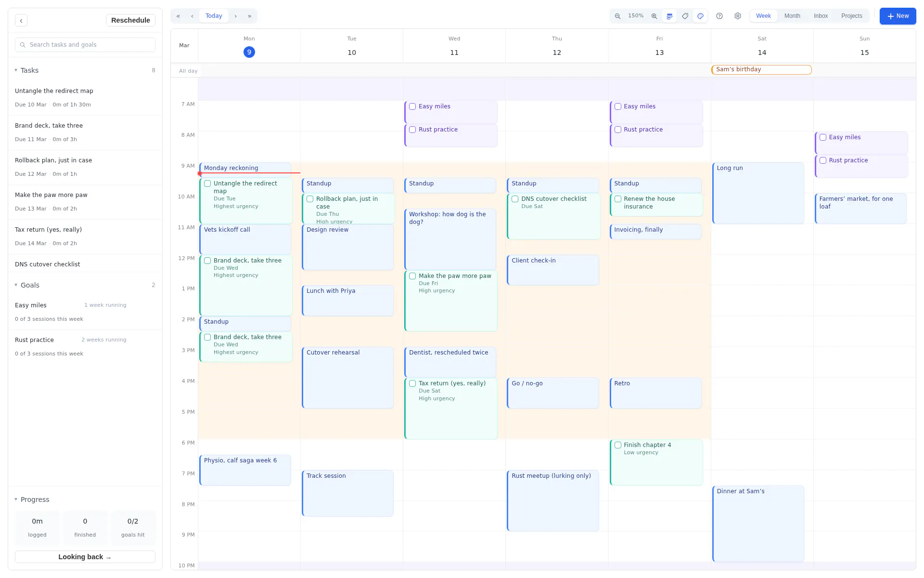Collapse the sidebar with the back arrow
This screenshot has height=578, width=924.
21,20
